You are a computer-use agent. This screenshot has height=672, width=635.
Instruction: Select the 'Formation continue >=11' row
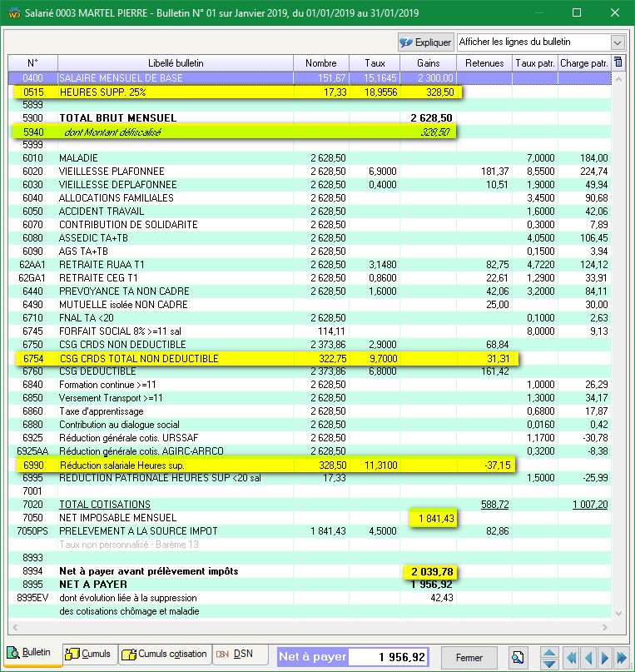pos(310,385)
